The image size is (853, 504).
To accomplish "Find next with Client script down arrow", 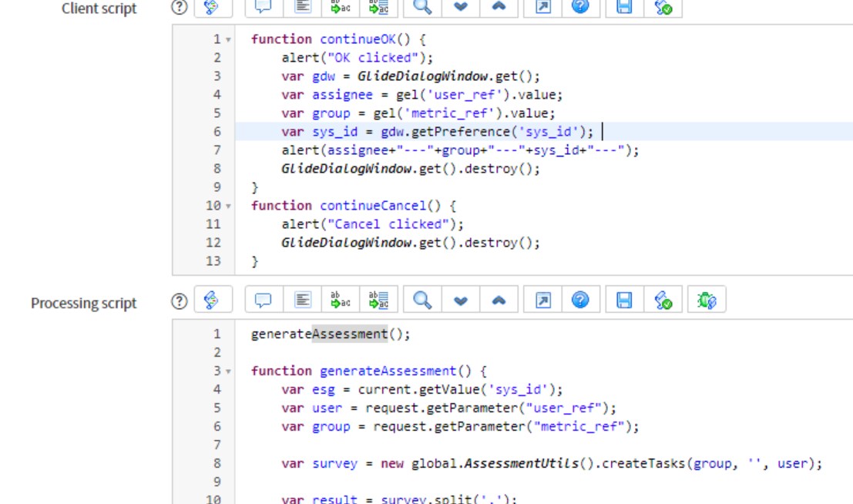I will click(461, 7).
